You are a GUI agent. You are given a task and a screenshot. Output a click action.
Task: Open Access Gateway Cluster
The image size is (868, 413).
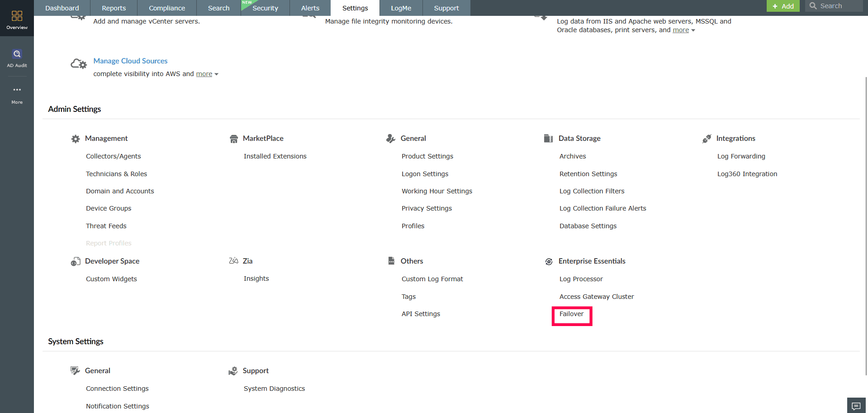pos(597,297)
